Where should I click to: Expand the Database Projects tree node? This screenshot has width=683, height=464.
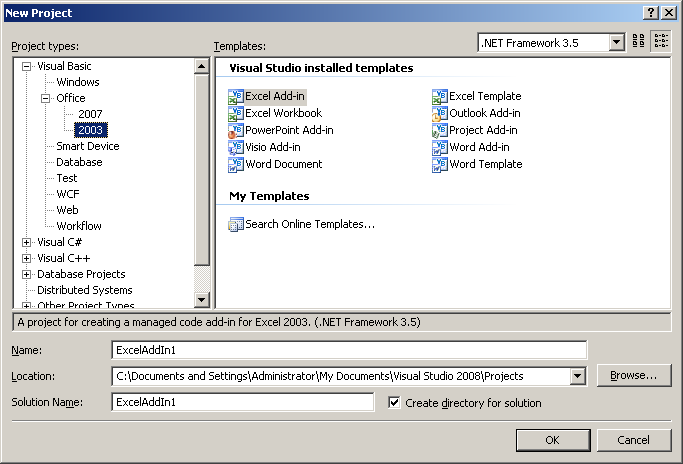(27, 274)
